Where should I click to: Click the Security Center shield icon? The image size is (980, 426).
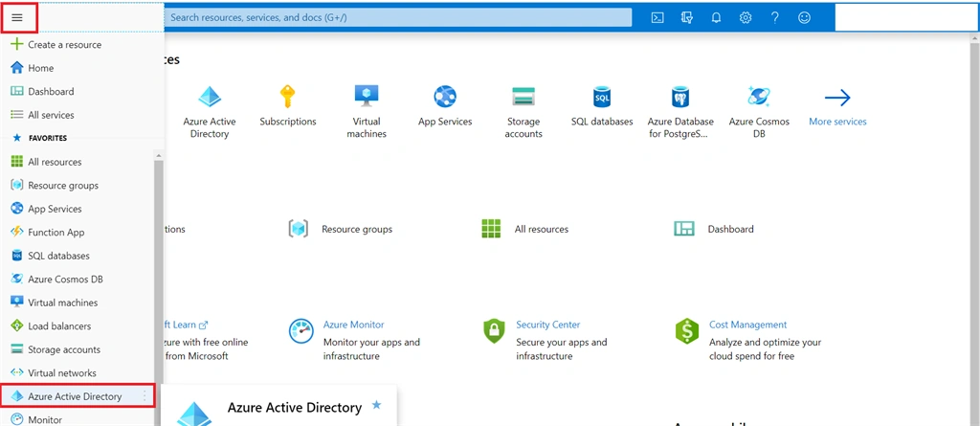tap(494, 331)
